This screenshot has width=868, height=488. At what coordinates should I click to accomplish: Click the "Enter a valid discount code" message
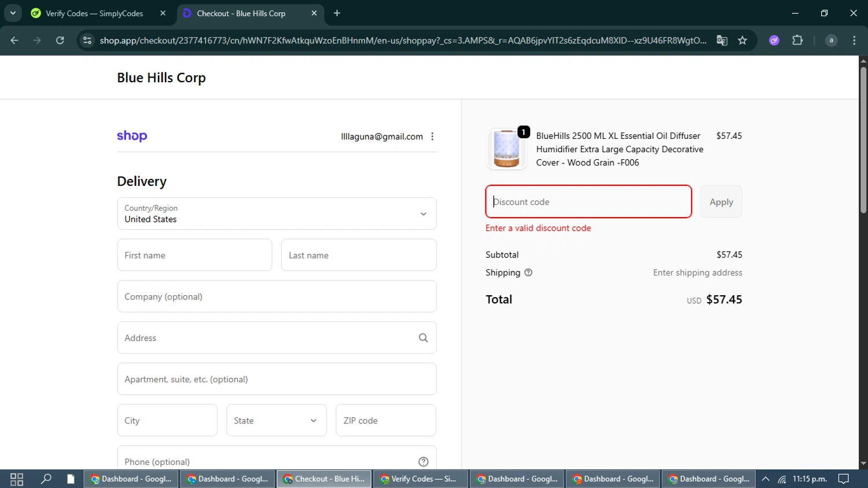(538, 228)
